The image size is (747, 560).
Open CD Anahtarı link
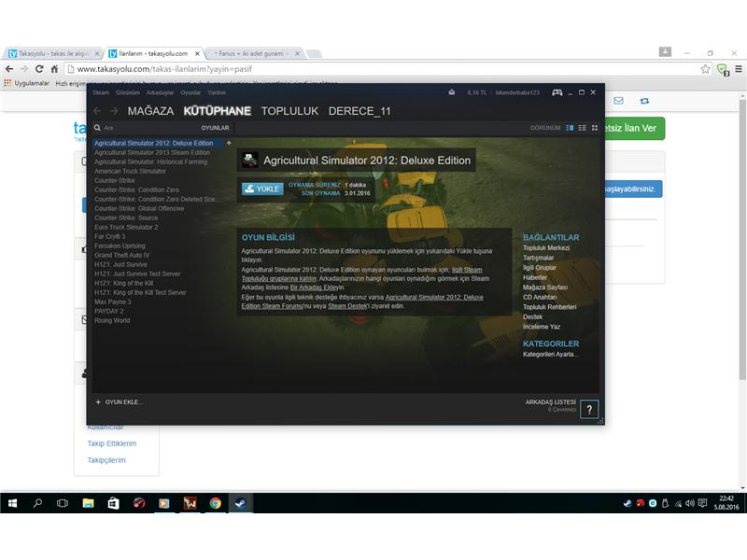pos(540,297)
